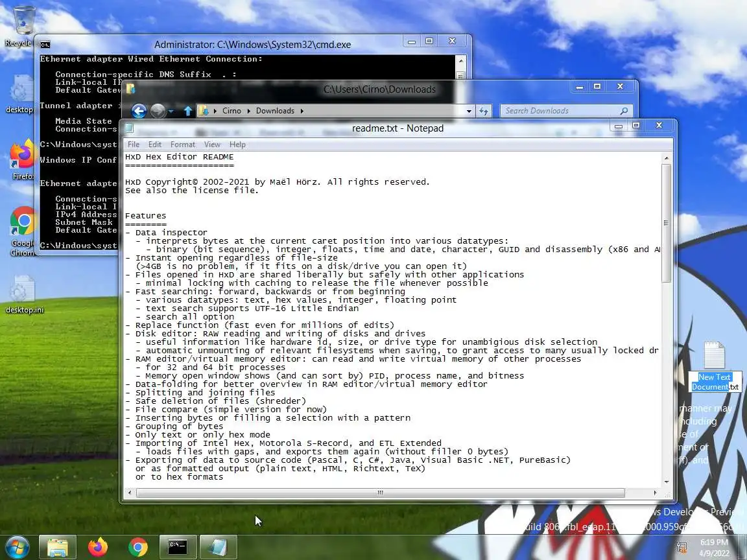Viewport: 747px width, 560px height.
Task: Click the 'Safe deletion of files (shredder)' line
Action: point(215,401)
